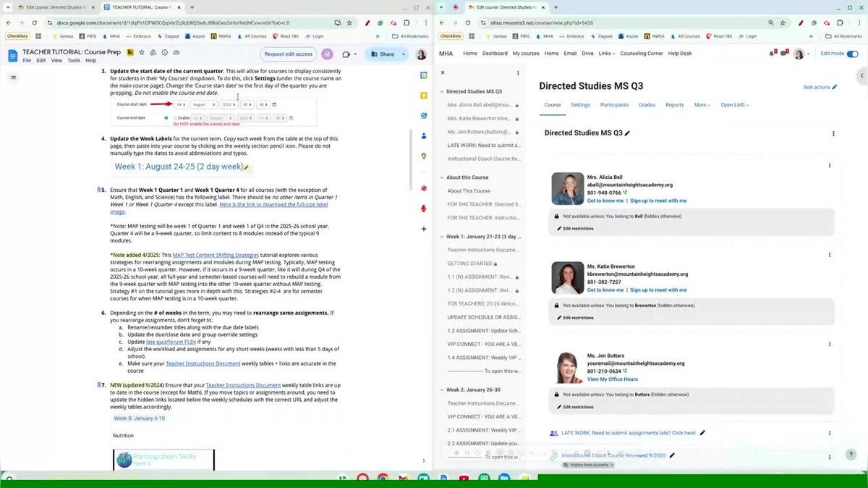Image resolution: width=868 pixels, height=488 pixels.
Task: Click the Checklists bookmark in Moodle window
Action: (x=450, y=36)
